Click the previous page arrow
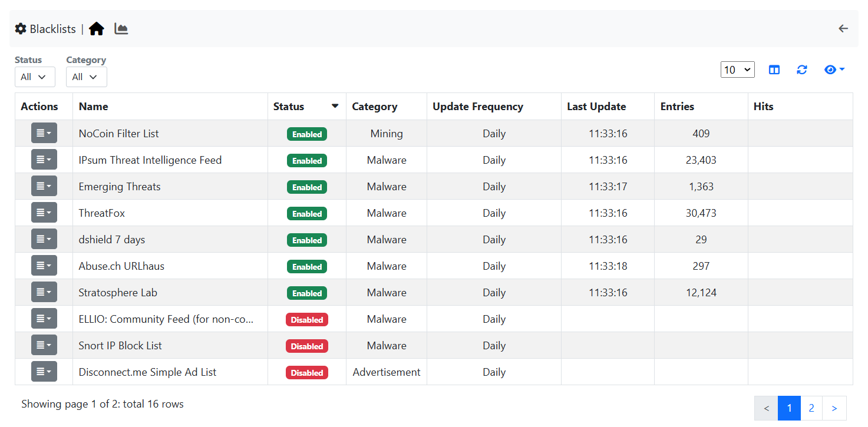Screen dimensions: 868x427 [x=766, y=408]
